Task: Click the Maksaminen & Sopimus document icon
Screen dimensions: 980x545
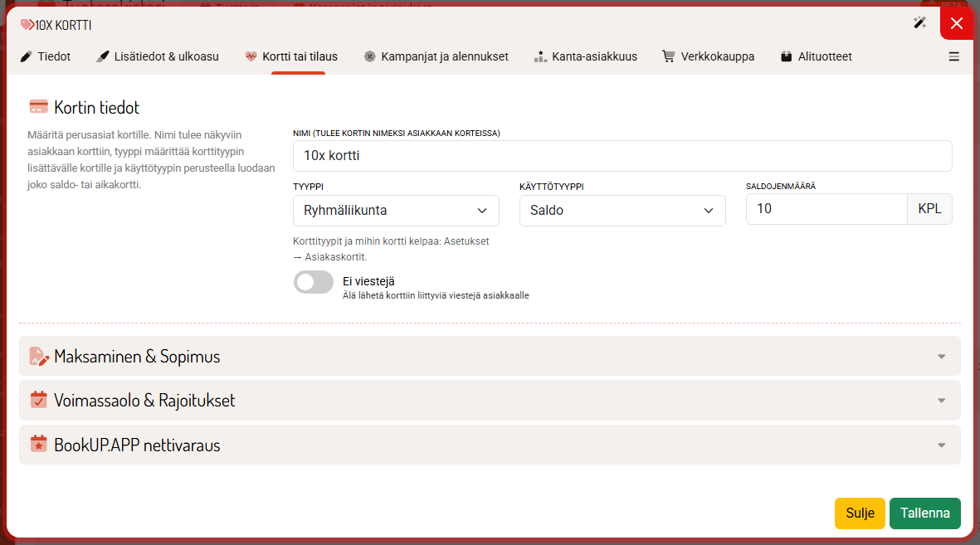Action: [x=39, y=356]
